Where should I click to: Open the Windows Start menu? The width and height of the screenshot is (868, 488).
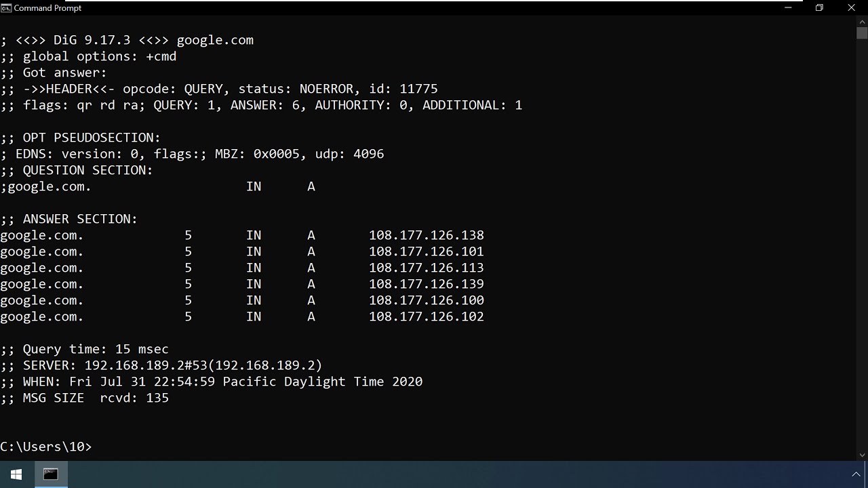point(16,474)
